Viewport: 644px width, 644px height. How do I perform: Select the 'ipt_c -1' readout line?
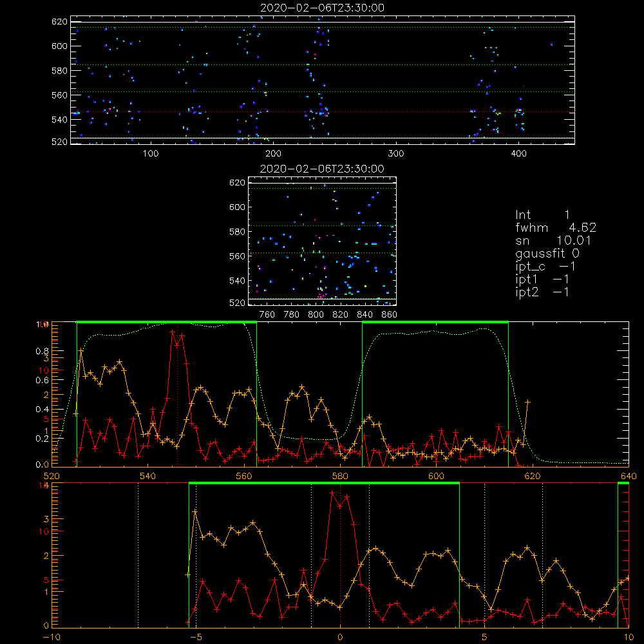pyautogui.click(x=545, y=267)
